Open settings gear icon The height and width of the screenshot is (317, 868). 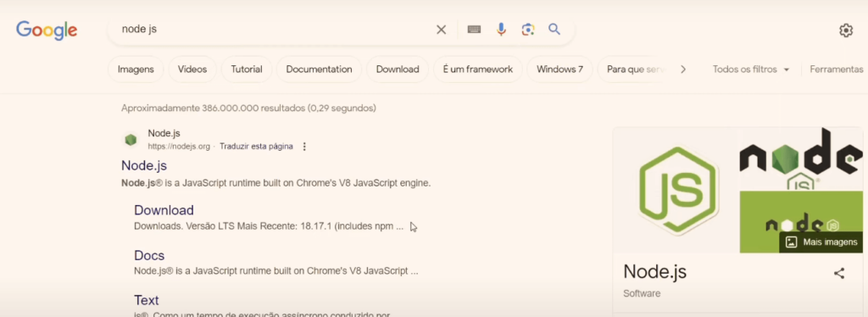[x=846, y=31]
